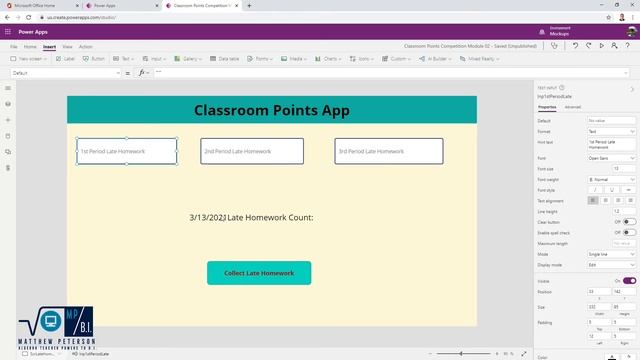This screenshot has height=360, width=640.
Task: Open the Custom components menu
Action: coord(396,59)
